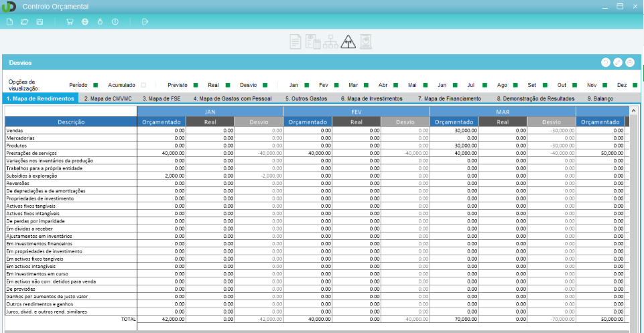
Task: Click the 70,000.00 MAR total cell
Action: point(454,319)
